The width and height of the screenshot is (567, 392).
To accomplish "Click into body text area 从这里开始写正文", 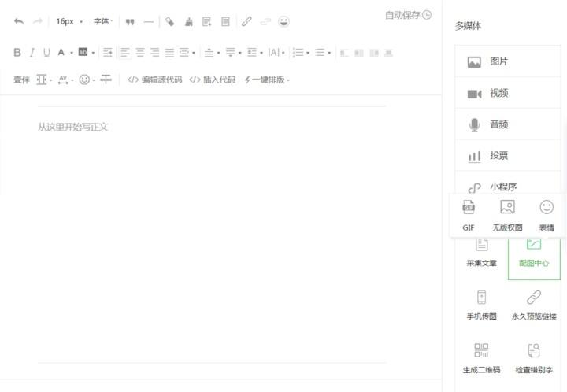I will click(x=72, y=127).
